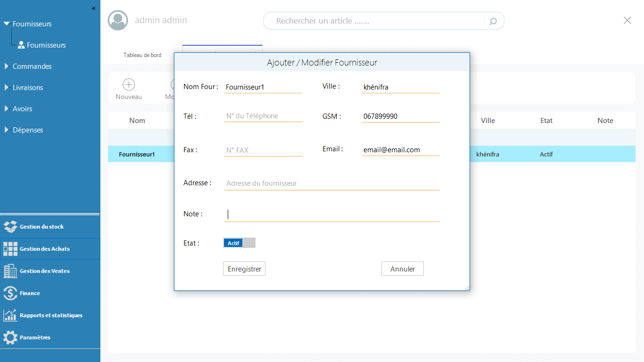Click the admin user avatar icon

tap(118, 20)
